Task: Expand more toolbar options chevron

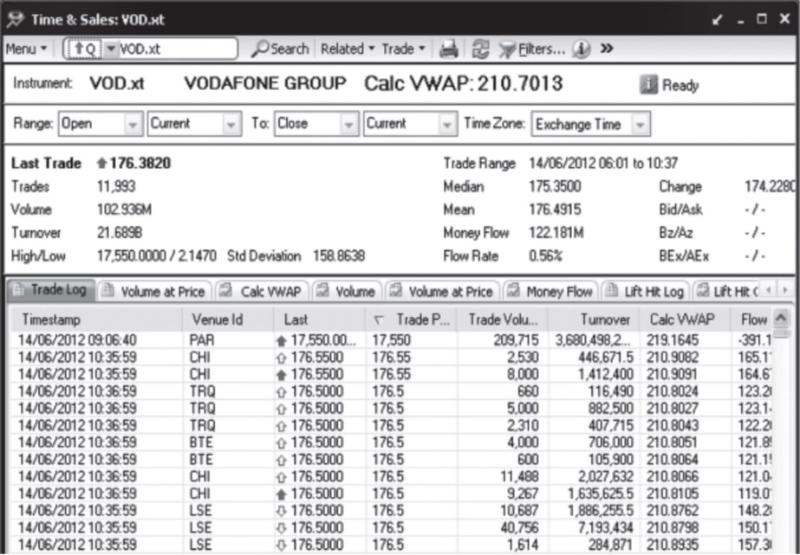Action: [x=606, y=49]
